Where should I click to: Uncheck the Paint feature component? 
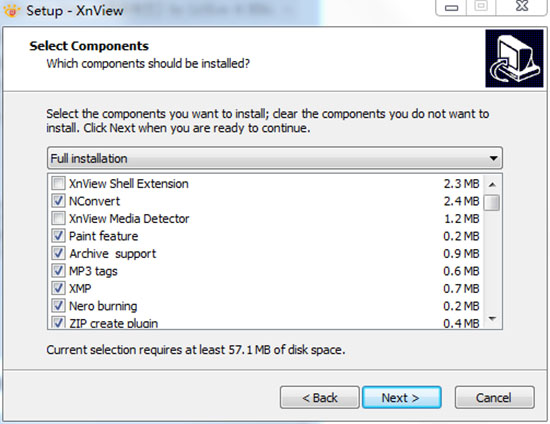(x=58, y=236)
